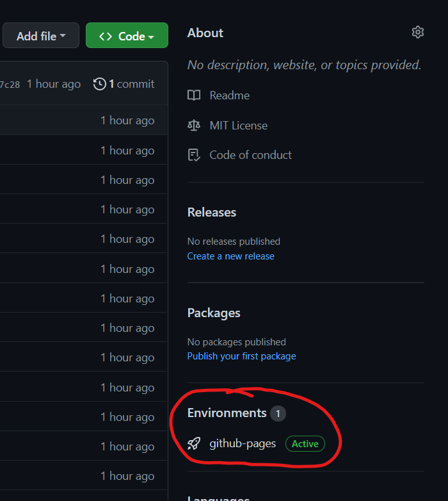This screenshot has width=448, height=501.
Task: Click Publish your first package link
Action: [241, 356]
